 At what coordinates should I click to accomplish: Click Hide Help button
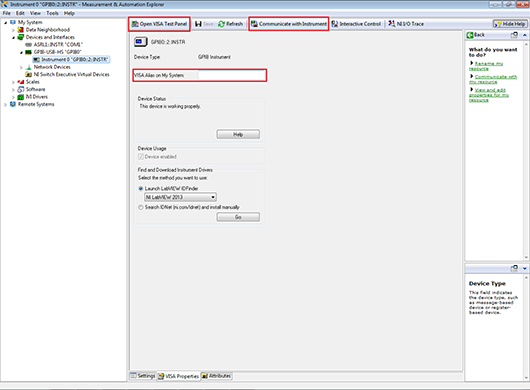pos(510,24)
